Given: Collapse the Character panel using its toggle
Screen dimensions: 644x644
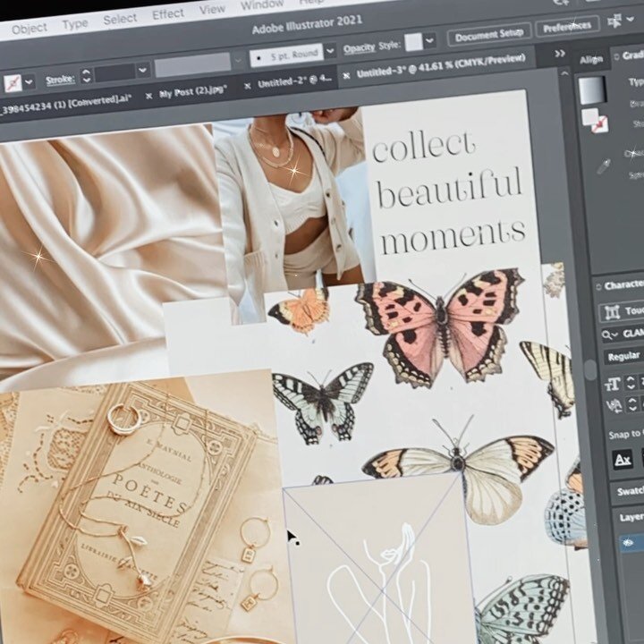Looking at the screenshot, I should tap(597, 287).
